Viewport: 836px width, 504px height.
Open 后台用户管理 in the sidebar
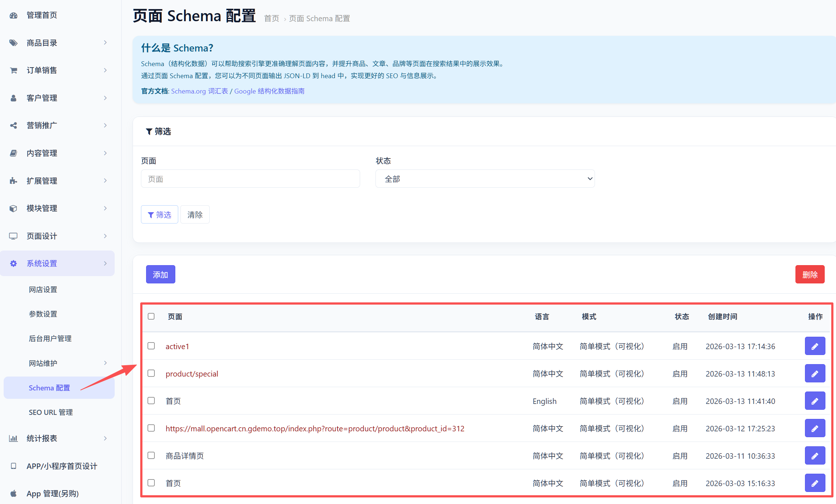[50, 339]
